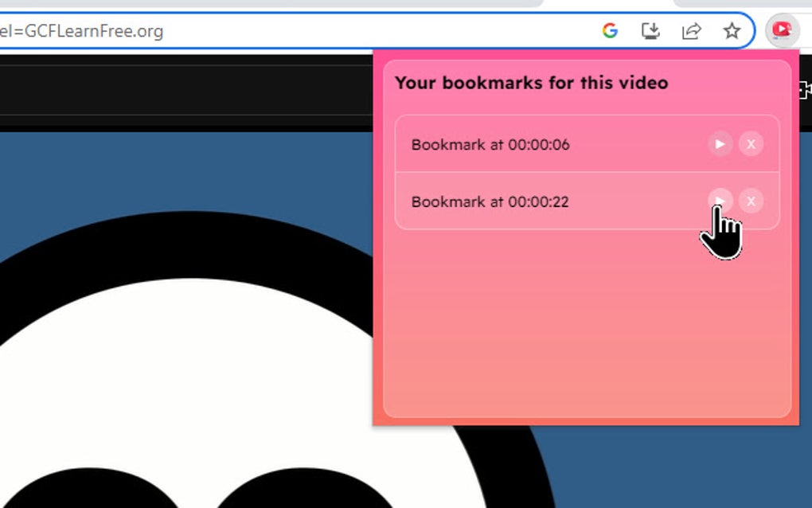This screenshot has width=812, height=508.
Task: Play the bookmark saved at 00:00:06
Action: click(720, 144)
